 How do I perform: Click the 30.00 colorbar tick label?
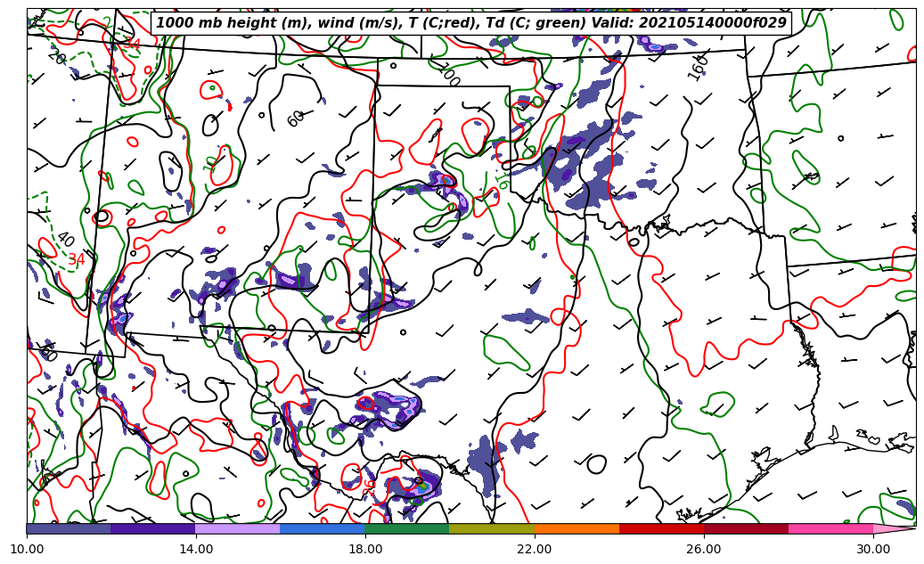point(873,550)
